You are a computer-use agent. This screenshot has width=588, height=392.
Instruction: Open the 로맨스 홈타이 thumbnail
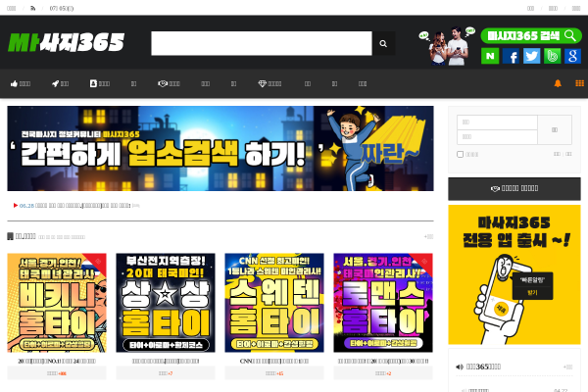[x=383, y=303]
